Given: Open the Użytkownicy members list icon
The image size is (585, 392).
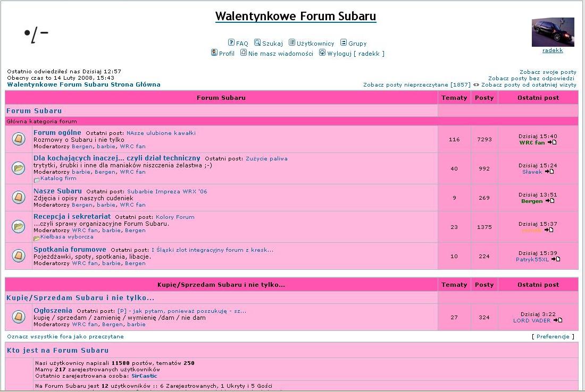Looking at the screenshot, I should pos(292,42).
